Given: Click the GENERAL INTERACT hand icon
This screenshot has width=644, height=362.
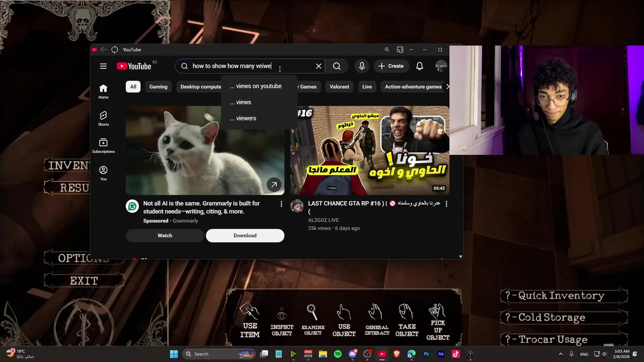Looking at the screenshot, I should click(x=376, y=313).
